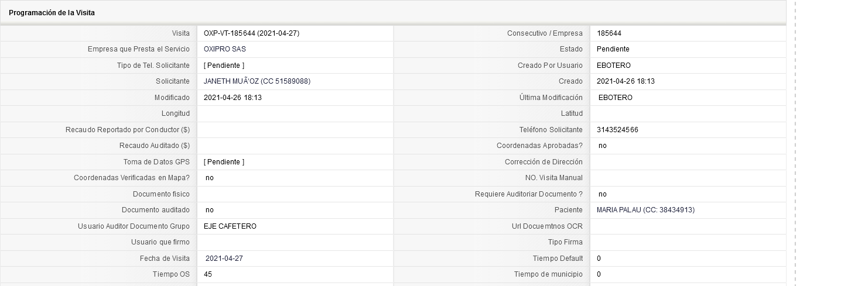
Task: Open patient link MARIA PALAU
Action: coord(645,210)
